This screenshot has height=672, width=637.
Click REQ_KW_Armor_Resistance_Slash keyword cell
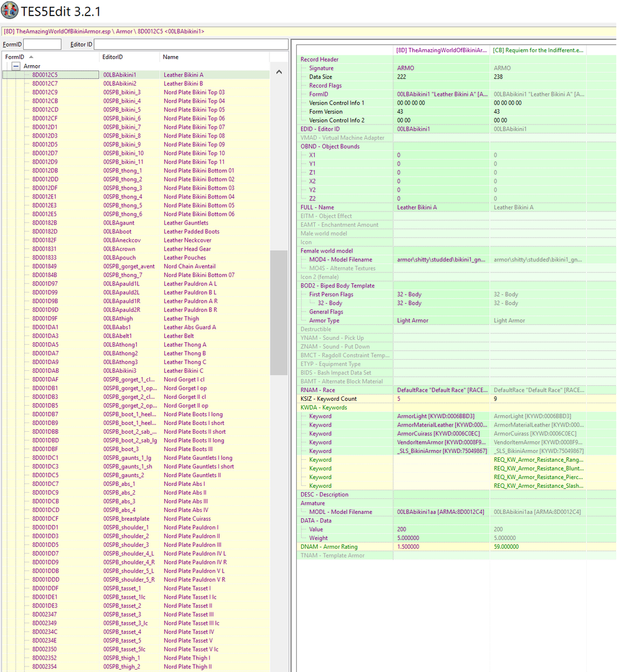(539, 486)
